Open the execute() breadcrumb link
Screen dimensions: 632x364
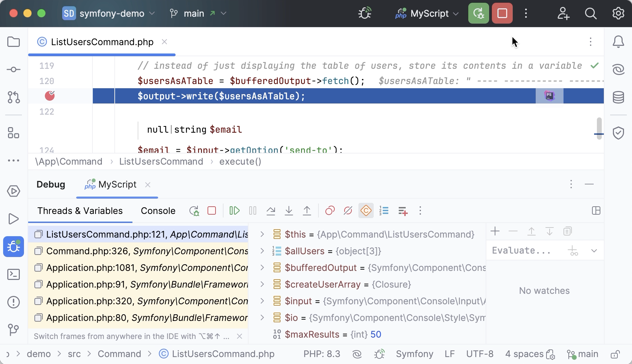[x=240, y=162]
